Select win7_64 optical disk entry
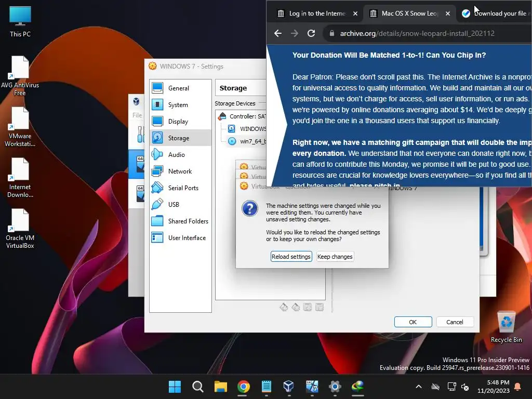This screenshot has width=532, height=399. point(247,141)
